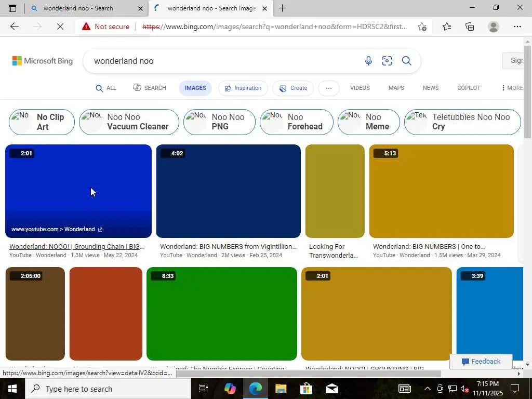Open the 5:13 gold video thumbnail
Image resolution: width=532 pixels, height=399 pixels.
tap(442, 191)
